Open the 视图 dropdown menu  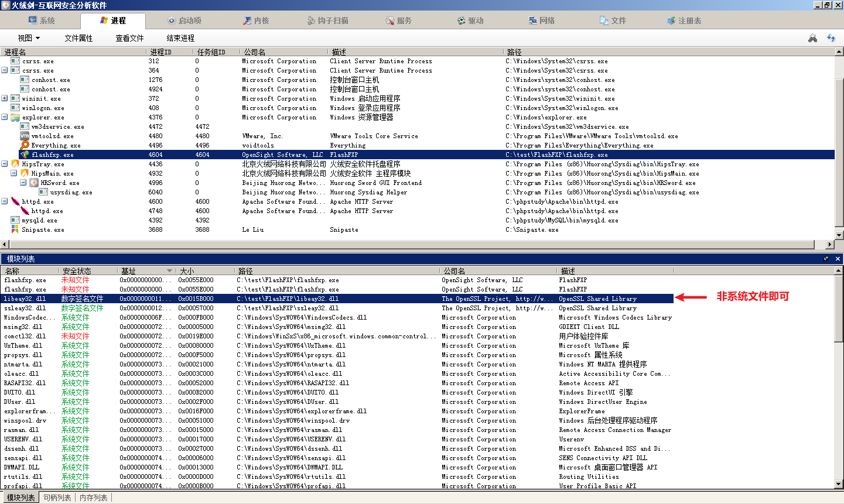tap(29, 38)
